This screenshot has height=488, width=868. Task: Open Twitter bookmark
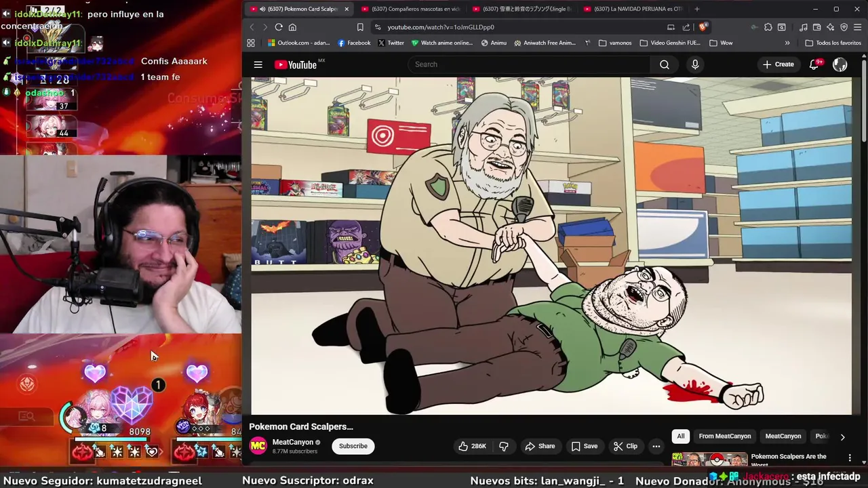391,43
